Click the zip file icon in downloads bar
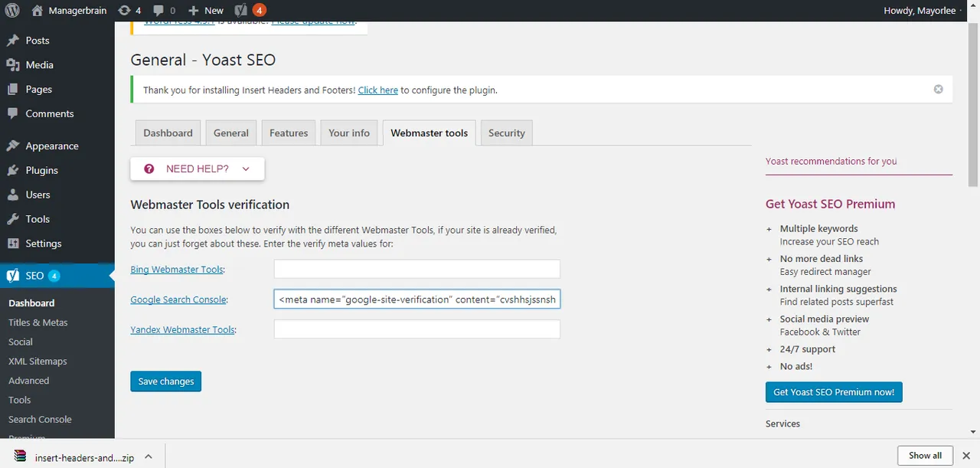980x468 pixels. coord(19,457)
